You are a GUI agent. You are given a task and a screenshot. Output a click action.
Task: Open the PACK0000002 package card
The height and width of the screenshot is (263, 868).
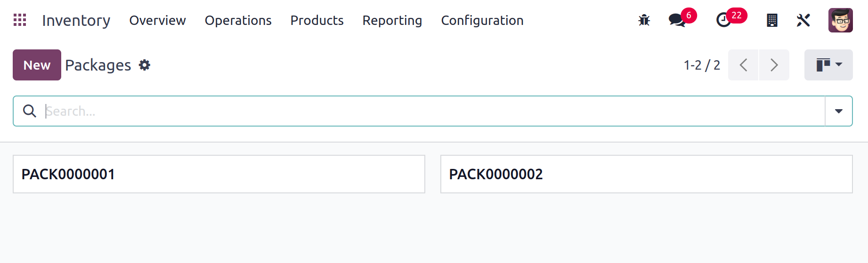pyautogui.click(x=646, y=174)
